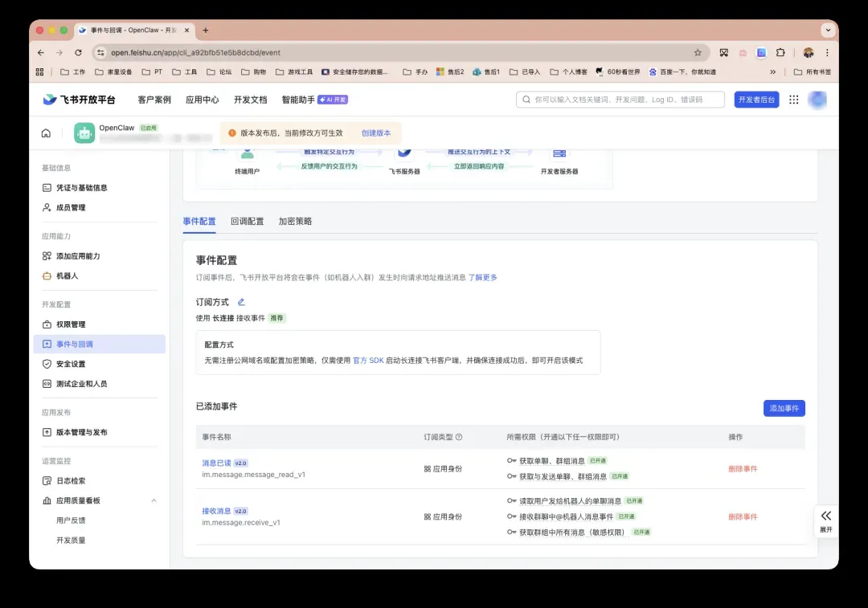Bookmark this page with the star icon
The height and width of the screenshot is (608, 868).
click(698, 53)
